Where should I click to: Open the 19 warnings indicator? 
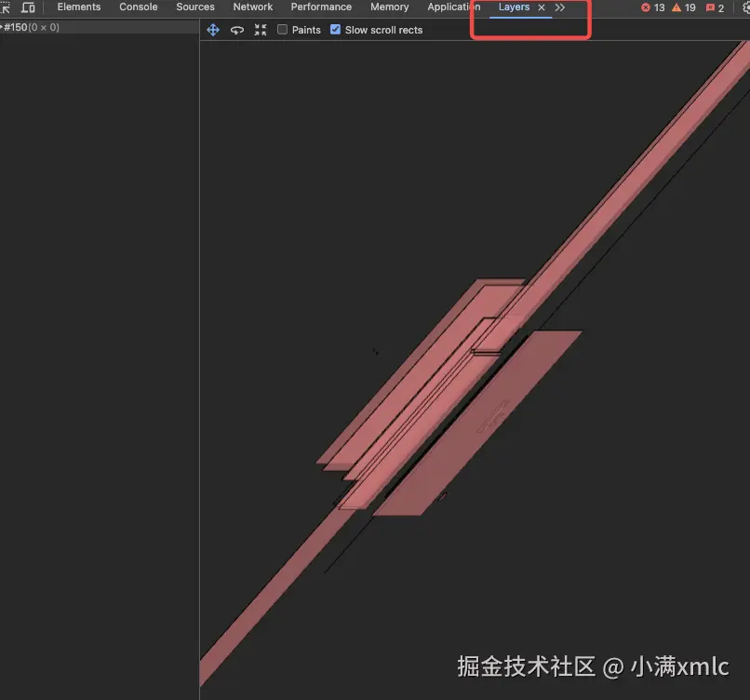click(684, 7)
